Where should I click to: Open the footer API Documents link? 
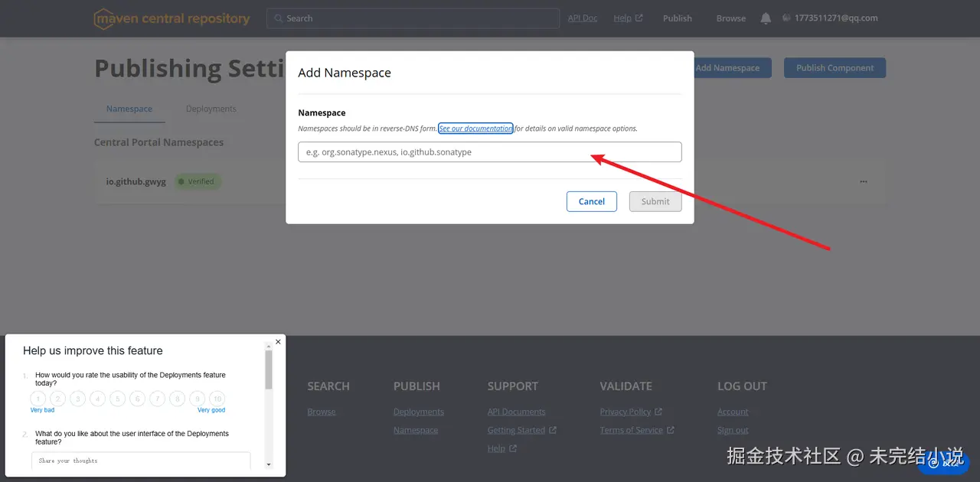click(x=517, y=412)
